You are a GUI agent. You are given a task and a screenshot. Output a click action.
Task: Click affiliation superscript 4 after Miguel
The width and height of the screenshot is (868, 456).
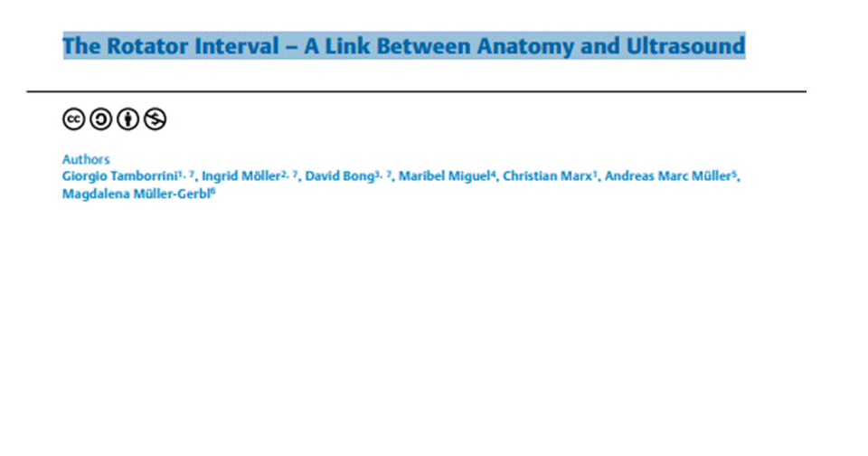494,174
